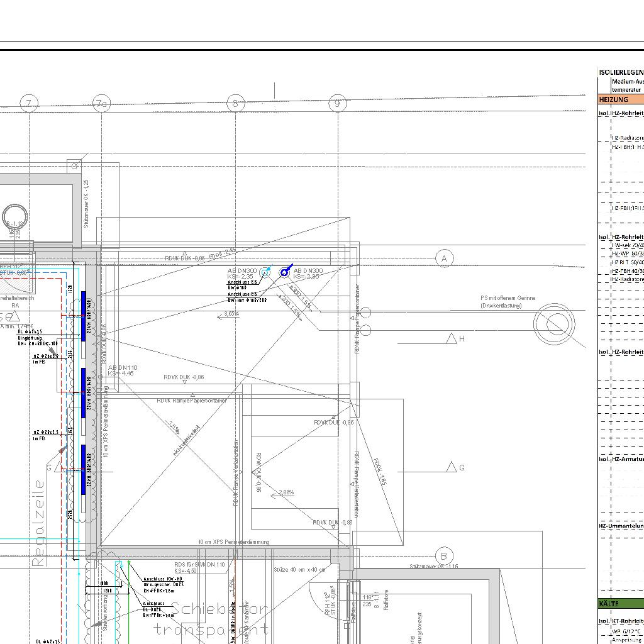Click the 'Anschluss KW-HD' annotation text

(163, 579)
